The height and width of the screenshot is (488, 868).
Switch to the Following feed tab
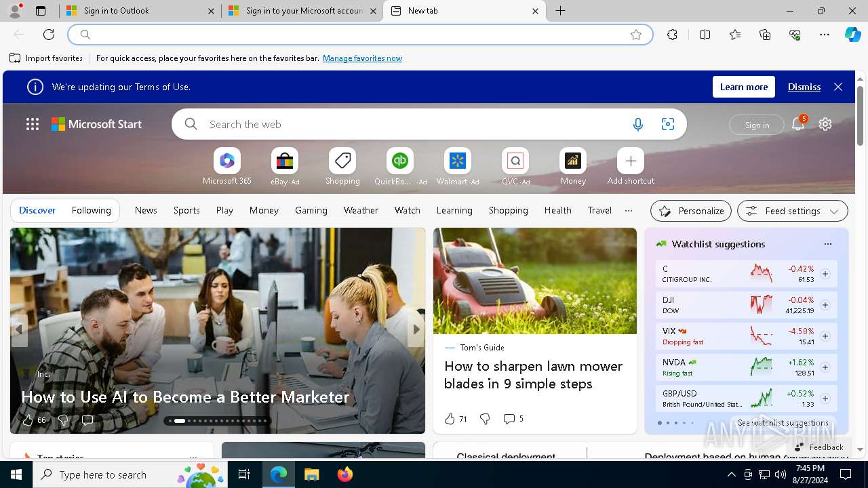pos(91,210)
